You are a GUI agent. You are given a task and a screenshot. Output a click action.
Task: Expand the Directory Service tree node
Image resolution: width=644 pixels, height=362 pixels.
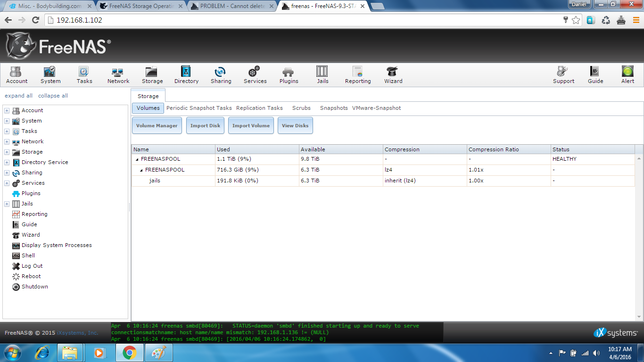point(7,162)
